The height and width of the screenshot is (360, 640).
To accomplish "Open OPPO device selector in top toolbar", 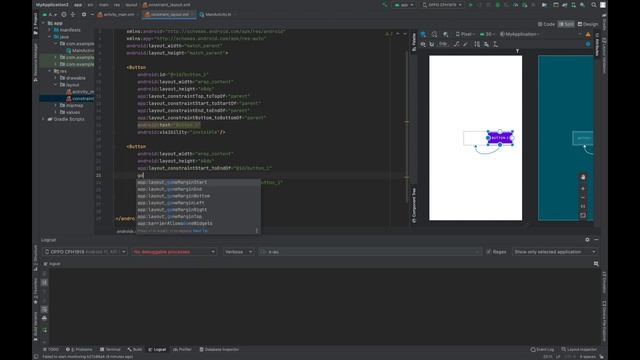I will pos(442,5).
